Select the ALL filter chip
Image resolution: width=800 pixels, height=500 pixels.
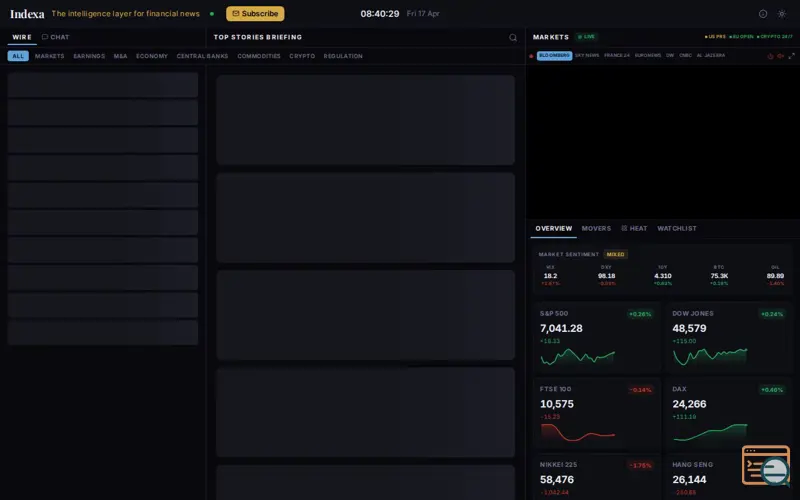point(18,56)
